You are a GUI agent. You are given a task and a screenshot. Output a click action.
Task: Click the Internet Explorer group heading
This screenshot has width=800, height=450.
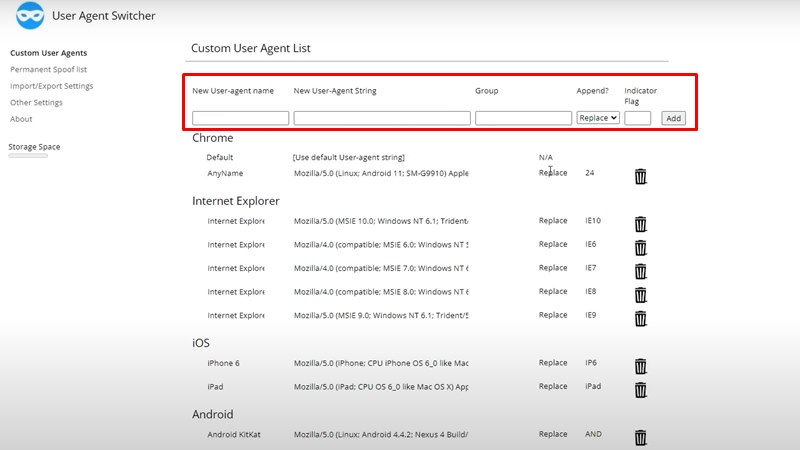(x=236, y=201)
